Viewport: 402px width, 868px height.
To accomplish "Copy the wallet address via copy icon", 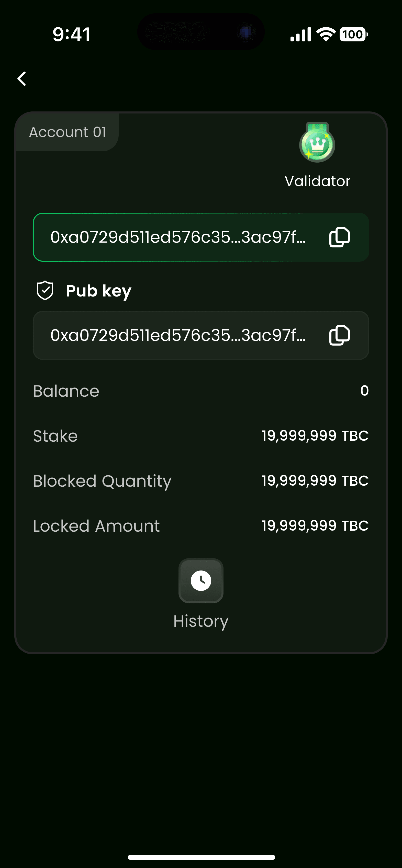I will (x=339, y=237).
